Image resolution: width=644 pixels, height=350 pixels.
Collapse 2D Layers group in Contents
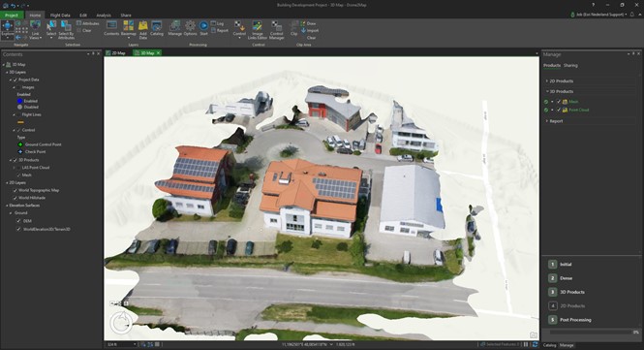click(x=7, y=182)
